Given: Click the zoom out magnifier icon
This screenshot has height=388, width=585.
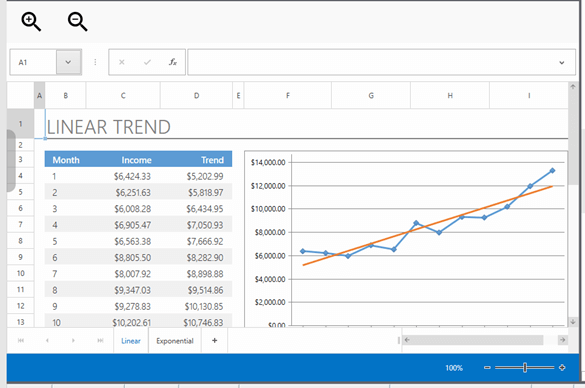Looking at the screenshot, I should [77, 22].
